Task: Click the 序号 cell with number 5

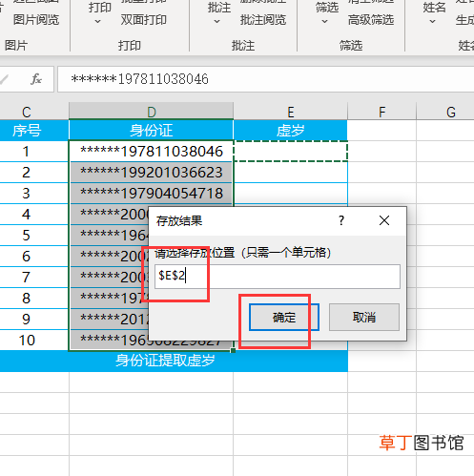Action: click(34, 236)
